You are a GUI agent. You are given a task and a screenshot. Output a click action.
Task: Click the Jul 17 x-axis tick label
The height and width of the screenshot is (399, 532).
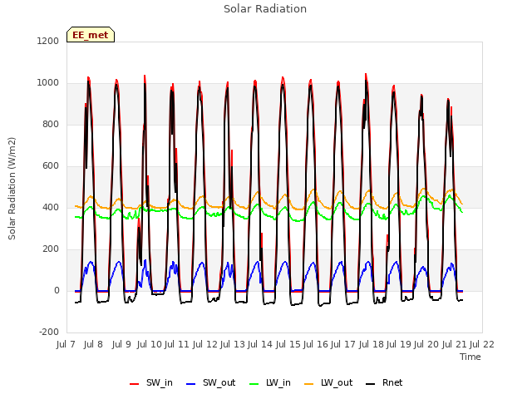click(x=343, y=345)
